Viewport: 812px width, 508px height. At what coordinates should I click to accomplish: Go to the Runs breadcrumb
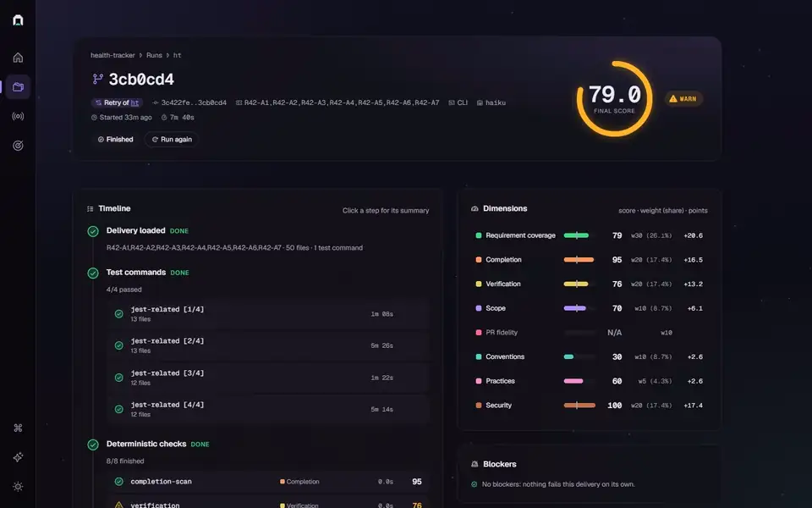point(154,55)
